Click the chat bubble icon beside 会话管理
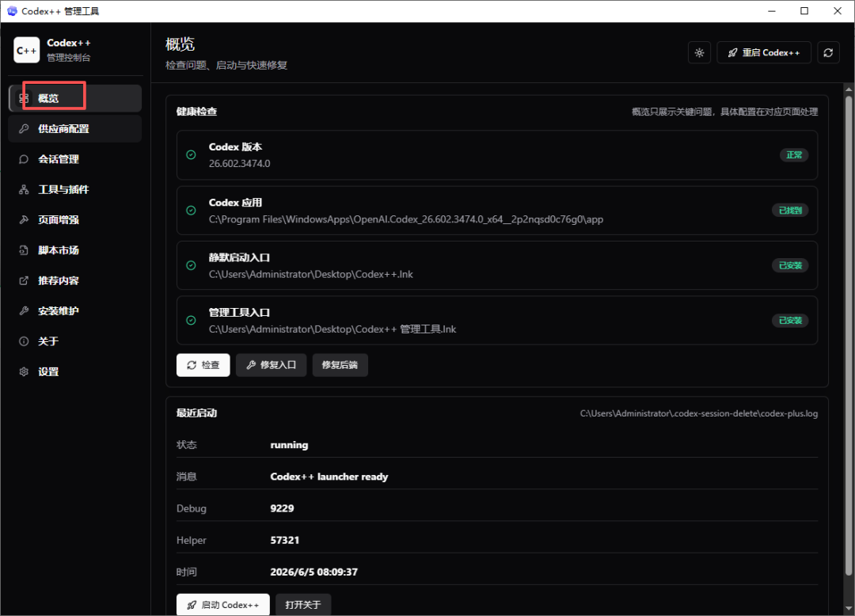Screen dimensions: 855x616 coord(24,159)
